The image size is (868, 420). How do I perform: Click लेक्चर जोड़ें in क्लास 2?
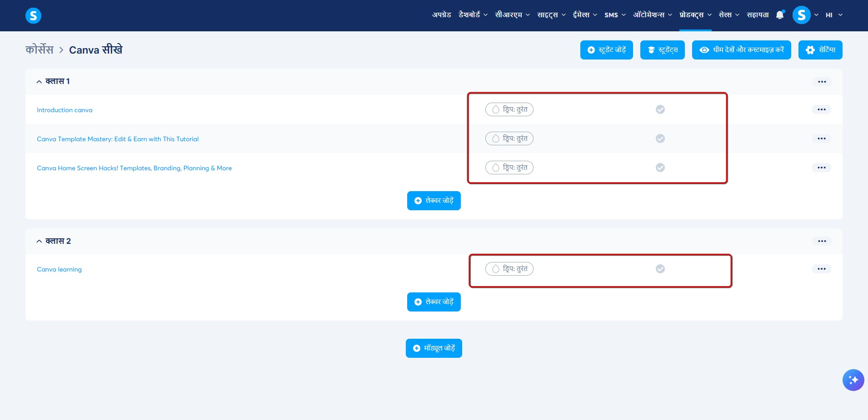(x=434, y=302)
